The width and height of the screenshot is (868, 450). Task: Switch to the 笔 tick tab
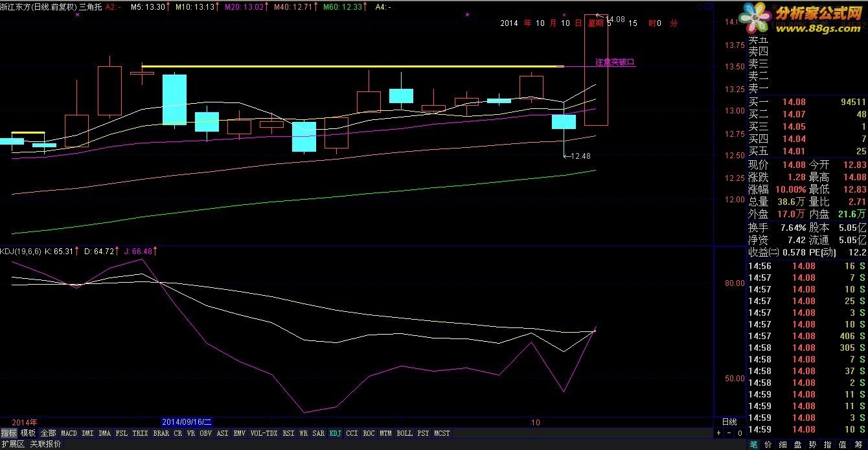[x=753, y=445]
